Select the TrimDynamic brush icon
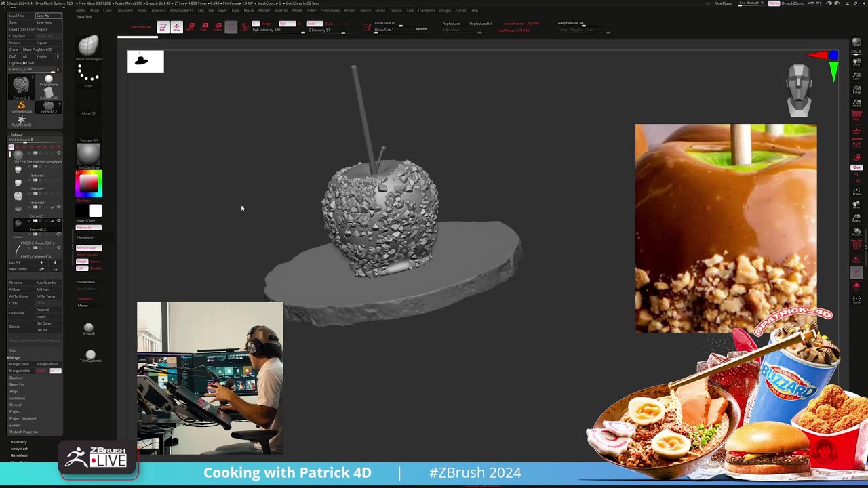Viewport: 868px width, 488px height. 90,356
